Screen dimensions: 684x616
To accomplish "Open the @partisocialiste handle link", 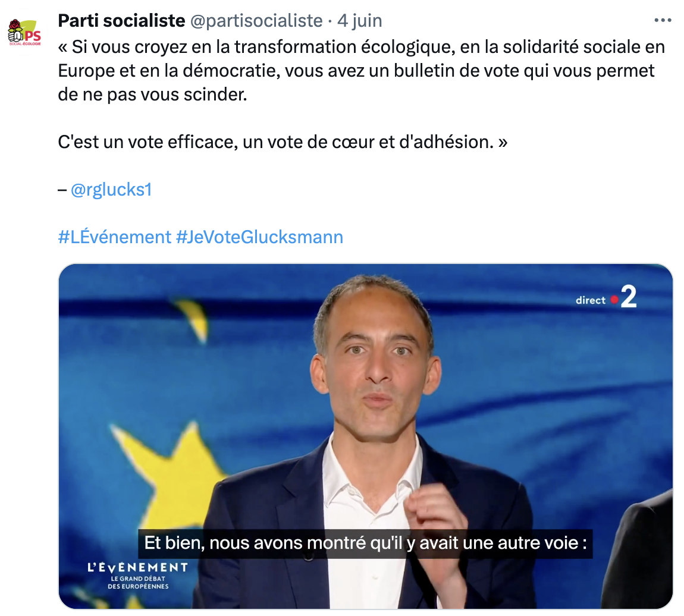I will click(x=256, y=20).
